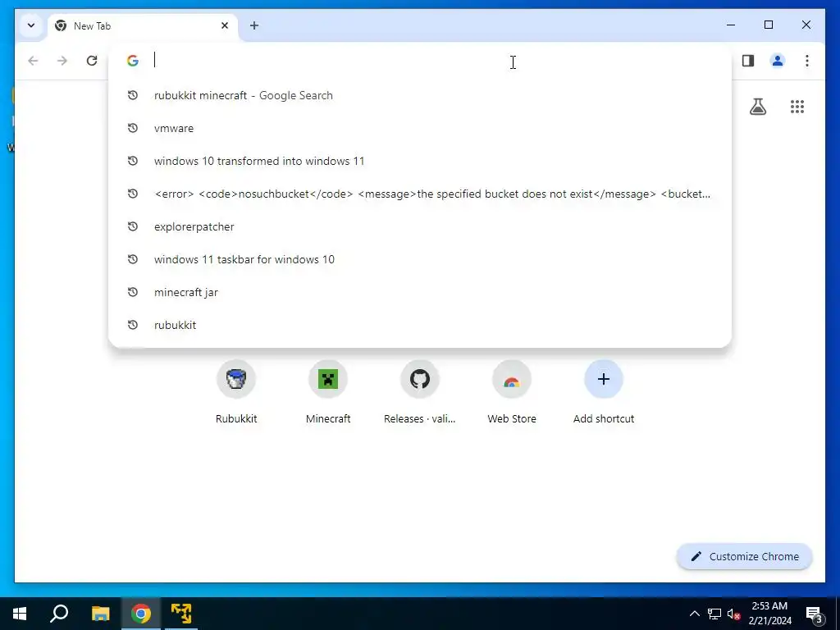Image resolution: width=840 pixels, height=630 pixels.
Task: Select the New Tab tab
Action: (142, 25)
